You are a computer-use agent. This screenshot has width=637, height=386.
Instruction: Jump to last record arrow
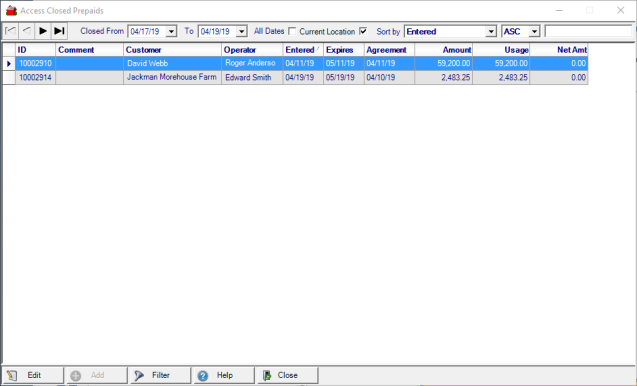coord(59,31)
